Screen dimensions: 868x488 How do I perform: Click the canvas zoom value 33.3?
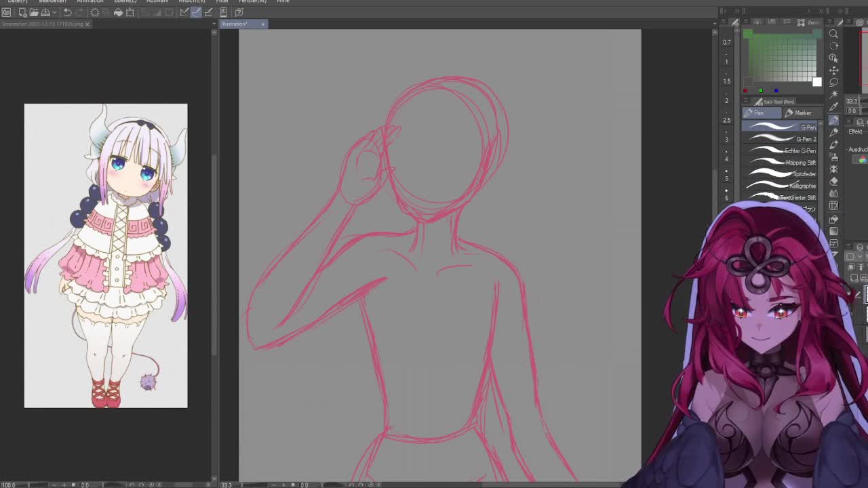226,485
